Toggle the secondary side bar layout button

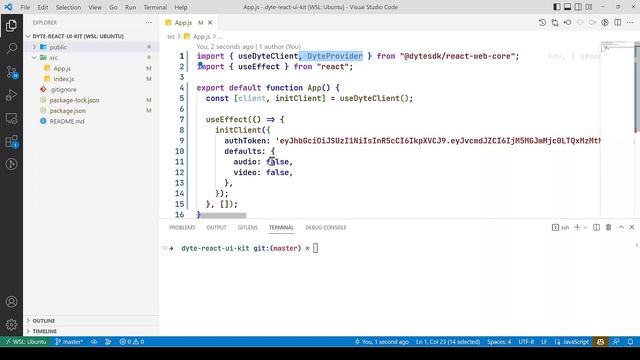tap(578, 7)
